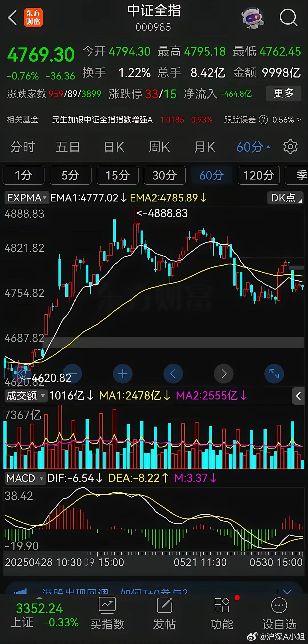Screen dimensions: 308x644
Task: Open search with the magnifier icon
Action: 289,18
